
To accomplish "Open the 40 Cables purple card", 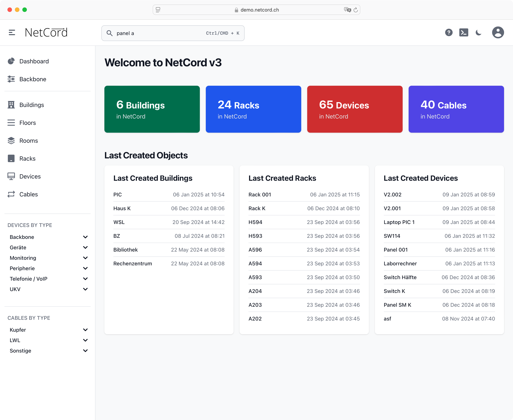I will [x=456, y=109].
